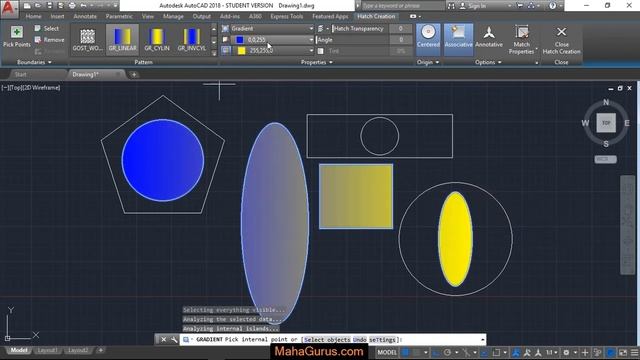Image resolution: width=640 pixels, height=360 pixels.
Task: Expand the Boundaries panel
Action: (34, 62)
